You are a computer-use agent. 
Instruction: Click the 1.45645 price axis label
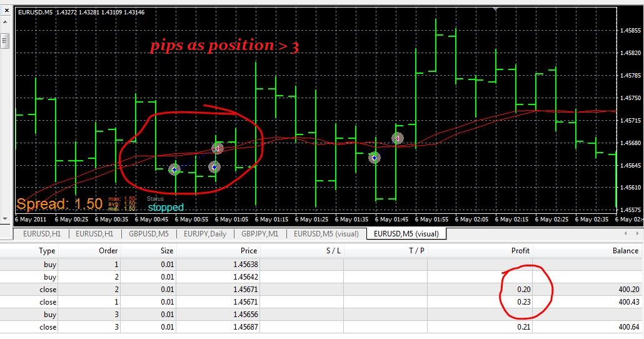[630, 166]
